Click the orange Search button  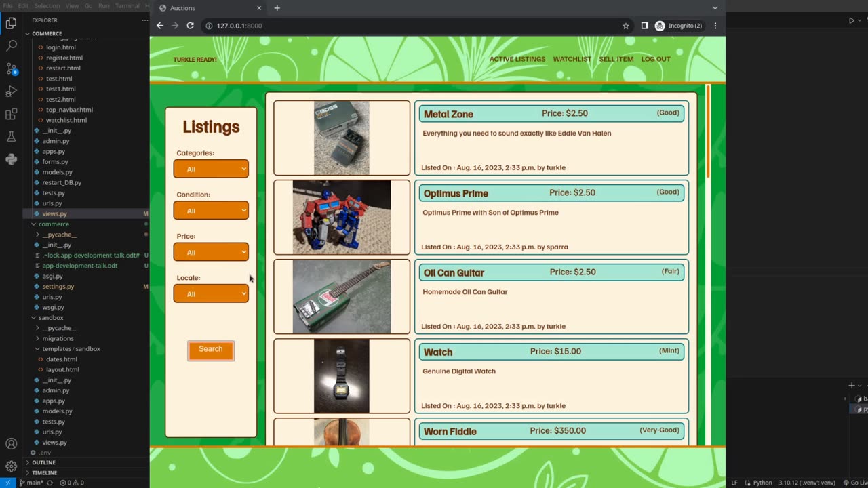pos(211,350)
